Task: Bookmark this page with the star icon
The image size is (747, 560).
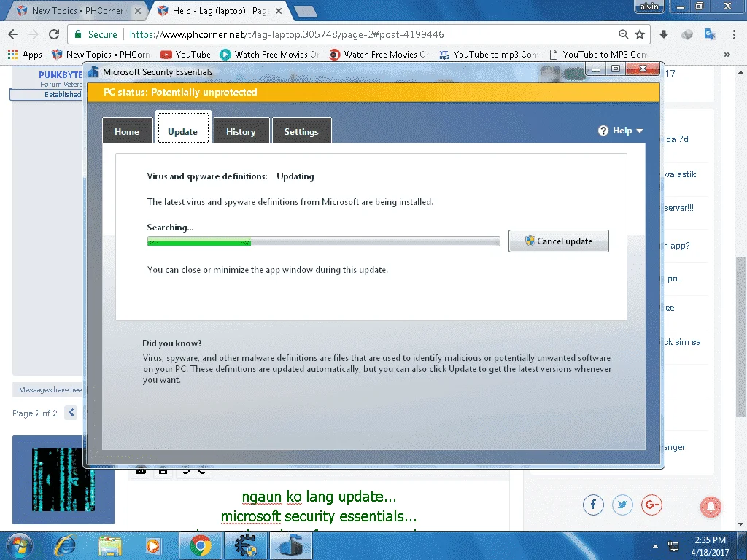Action: [640, 34]
